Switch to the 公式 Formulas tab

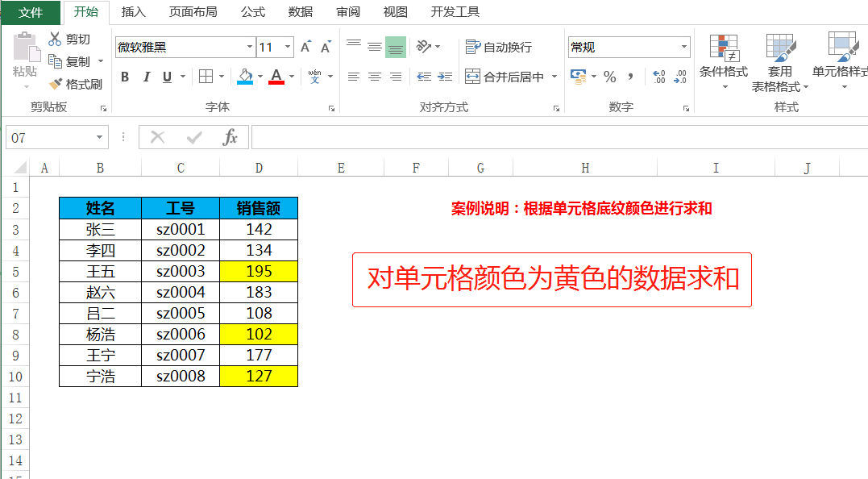click(253, 11)
